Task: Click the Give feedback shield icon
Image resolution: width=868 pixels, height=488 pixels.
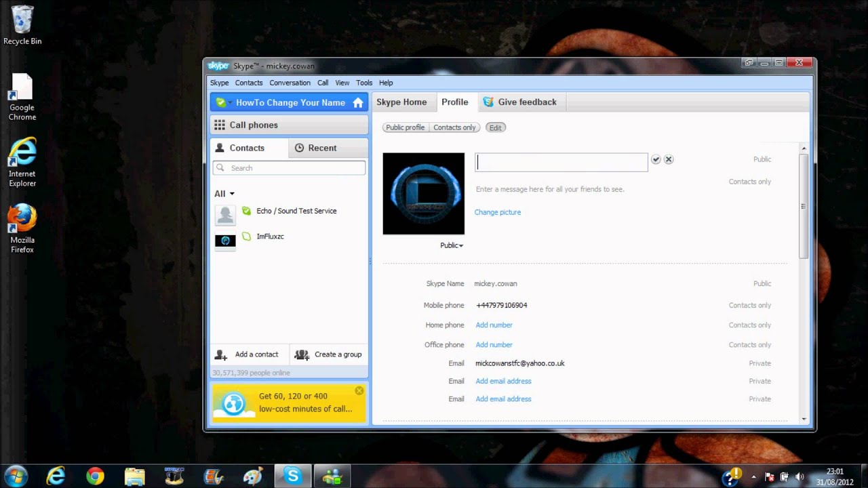Action: (488, 102)
